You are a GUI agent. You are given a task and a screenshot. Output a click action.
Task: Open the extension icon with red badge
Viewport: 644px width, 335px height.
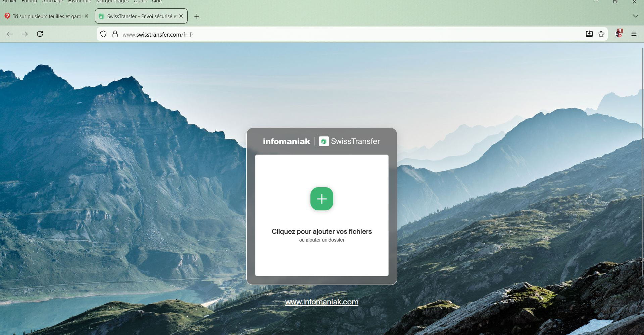point(619,33)
